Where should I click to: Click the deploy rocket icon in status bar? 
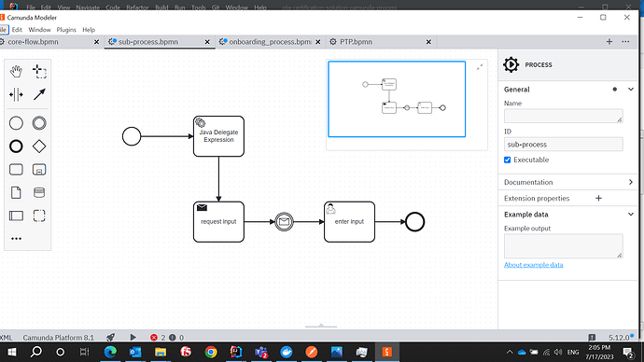110,338
